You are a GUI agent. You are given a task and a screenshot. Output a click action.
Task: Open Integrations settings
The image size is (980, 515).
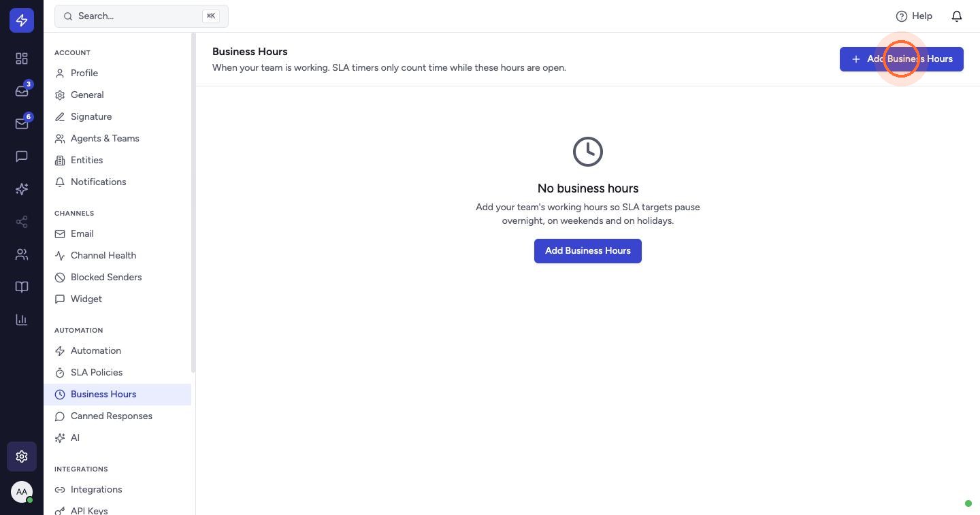[117, 490]
